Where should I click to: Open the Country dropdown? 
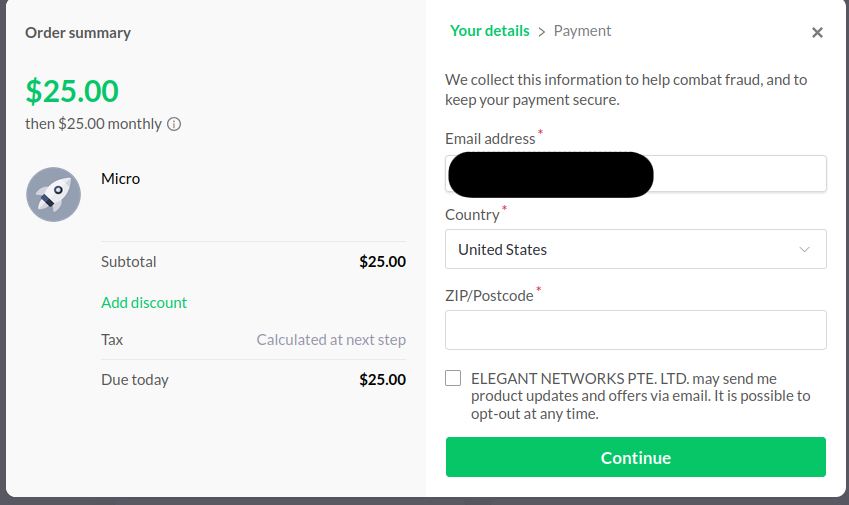pyautogui.click(x=635, y=249)
